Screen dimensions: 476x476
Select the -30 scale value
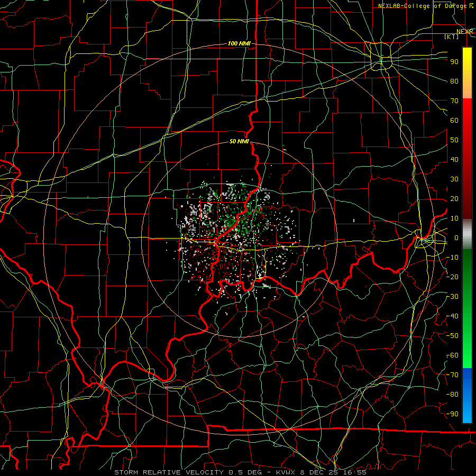pos(453,297)
